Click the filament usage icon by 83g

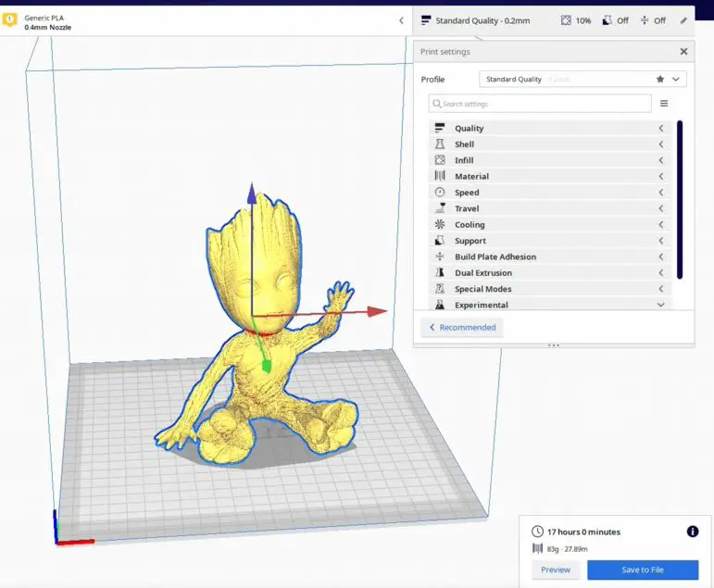(537, 548)
